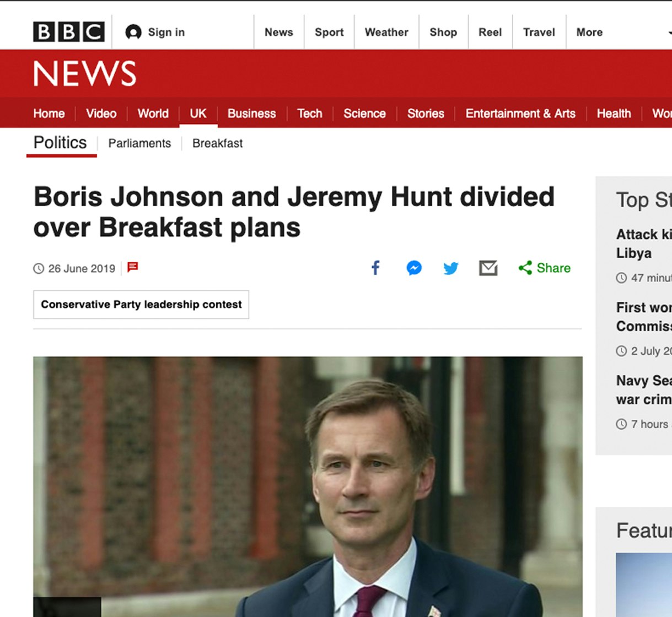
Task: Click the Politics section heading
Action: 60,143
